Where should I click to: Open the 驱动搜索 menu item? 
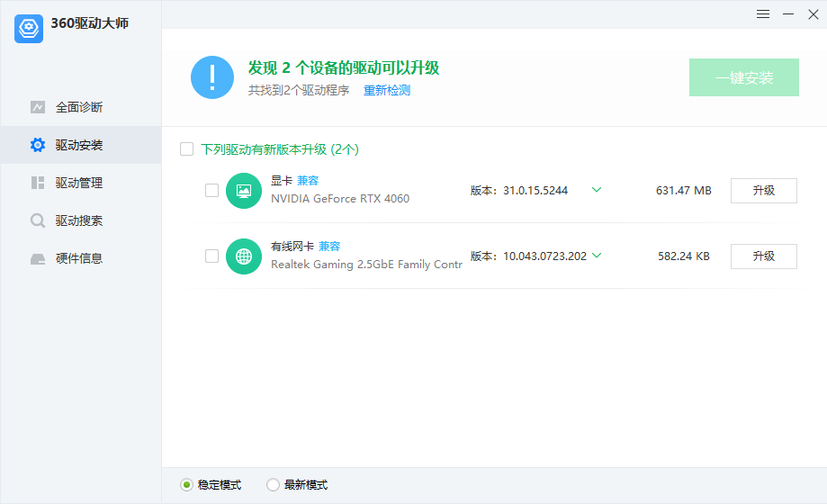click(81, 220)
